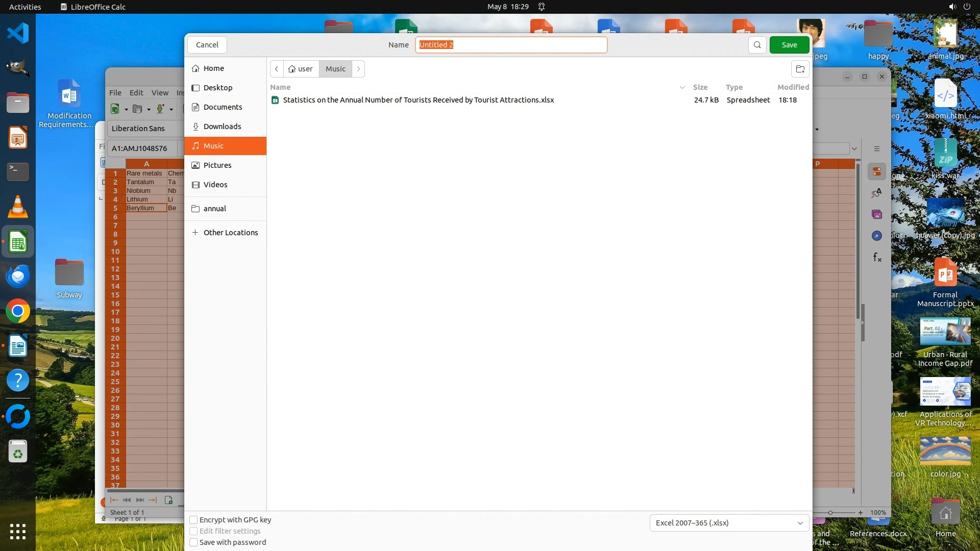Launch Google Chrome from the dock

pos(18,311)
